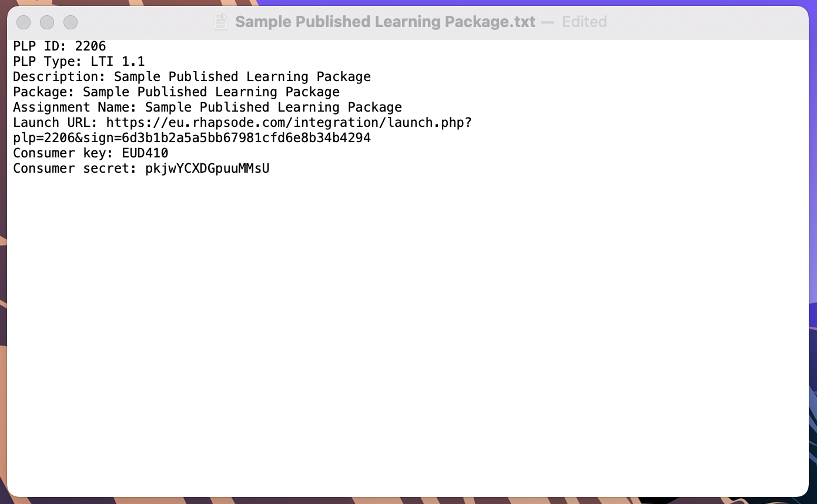Image resolution: width=817 pixels, height=504 pixels.
Task: Open the Edited status dropdown in title bar
Action: (584, 22)
